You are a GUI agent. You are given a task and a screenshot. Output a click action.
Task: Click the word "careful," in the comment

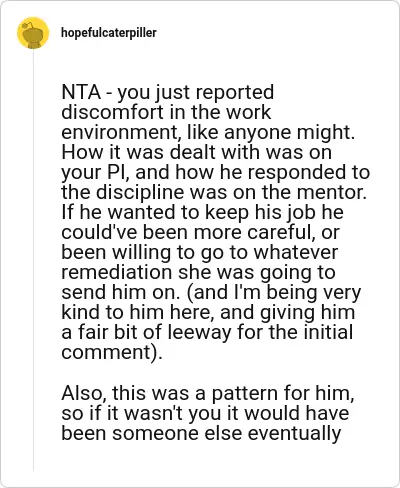[x=281, y=232]
